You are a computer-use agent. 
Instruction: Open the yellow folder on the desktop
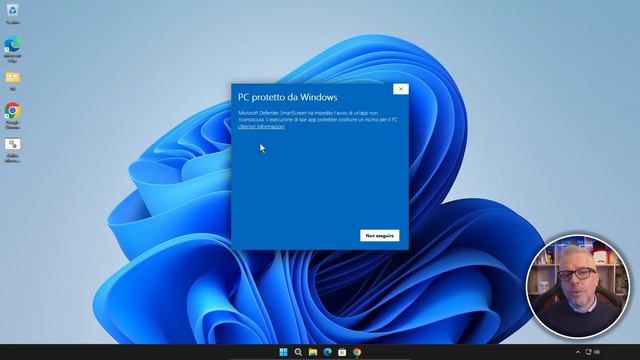[13, 80]
